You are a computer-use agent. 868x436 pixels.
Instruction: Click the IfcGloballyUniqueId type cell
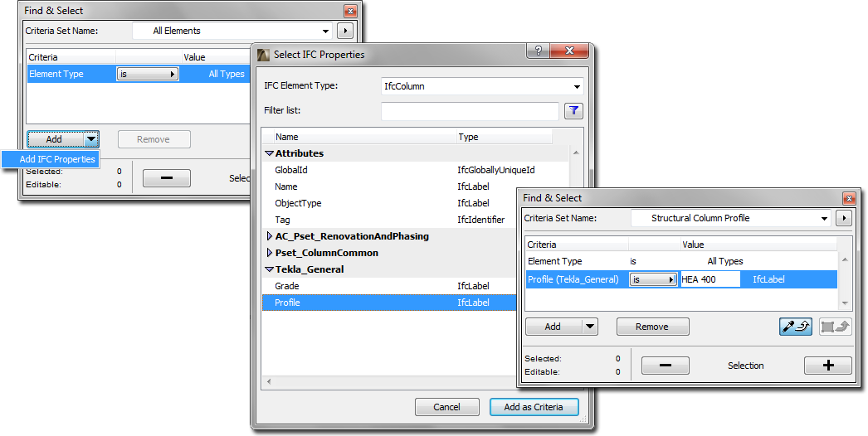(496, 170)
